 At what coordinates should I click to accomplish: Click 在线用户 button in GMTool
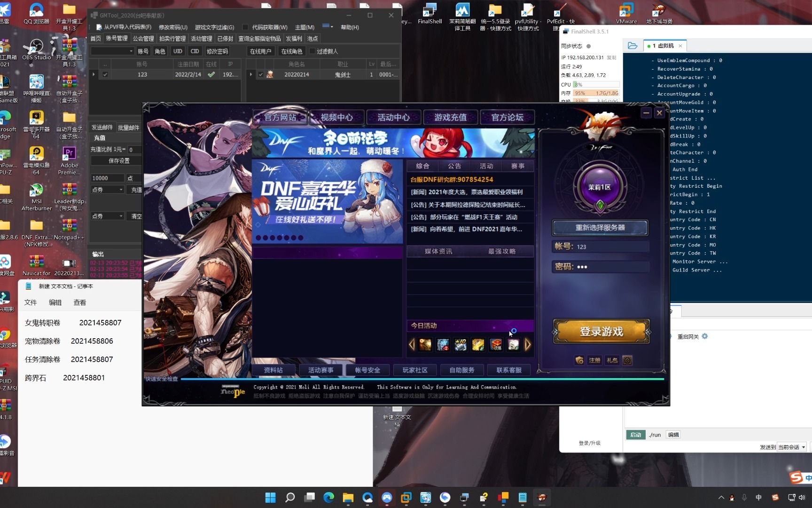[260, 51]
